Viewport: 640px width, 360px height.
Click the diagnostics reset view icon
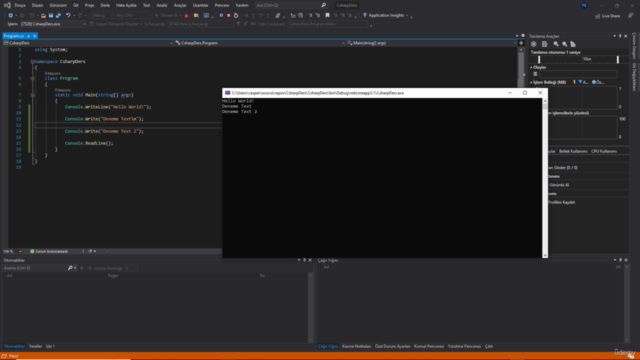[573, 44]
